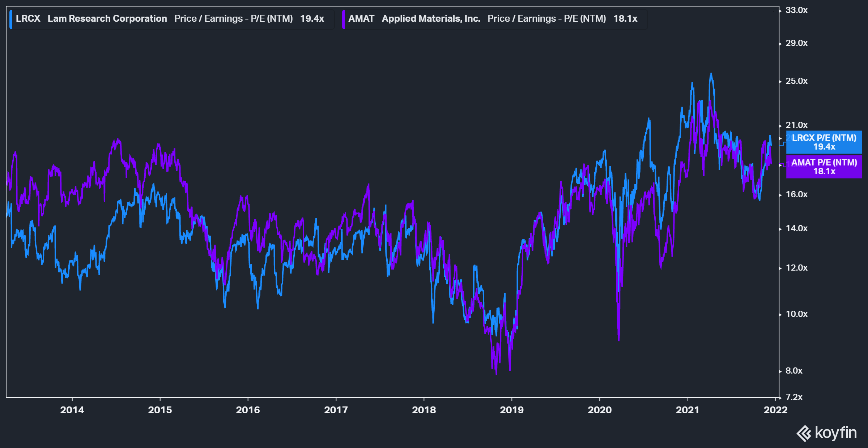Click the 8.0x y-axis label
The width and height of the screenshot is (868, 448).
pyautogui.click(x=794, y=371)
